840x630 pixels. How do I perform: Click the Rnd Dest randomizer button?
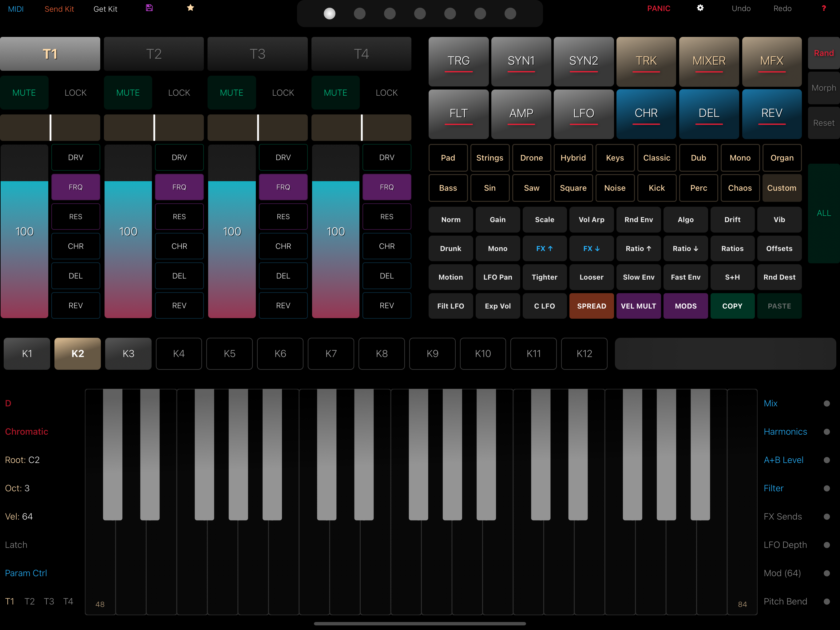(780, 277)
